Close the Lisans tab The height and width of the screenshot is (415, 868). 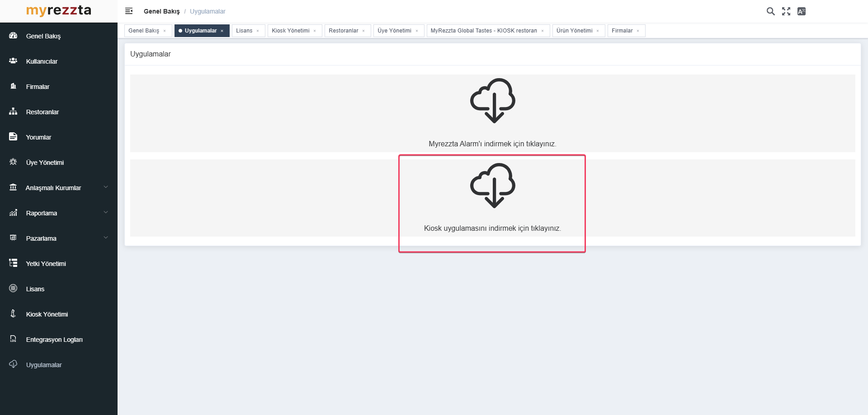[258, 31]
